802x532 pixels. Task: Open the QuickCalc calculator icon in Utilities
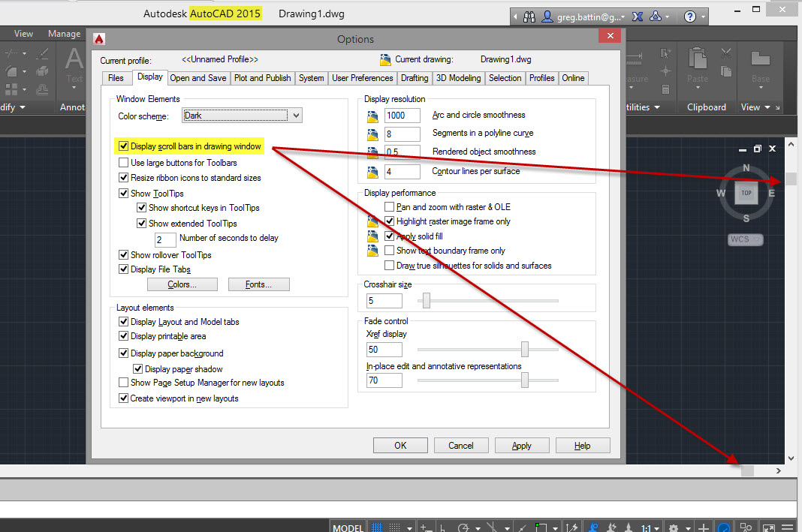[665, 89]
